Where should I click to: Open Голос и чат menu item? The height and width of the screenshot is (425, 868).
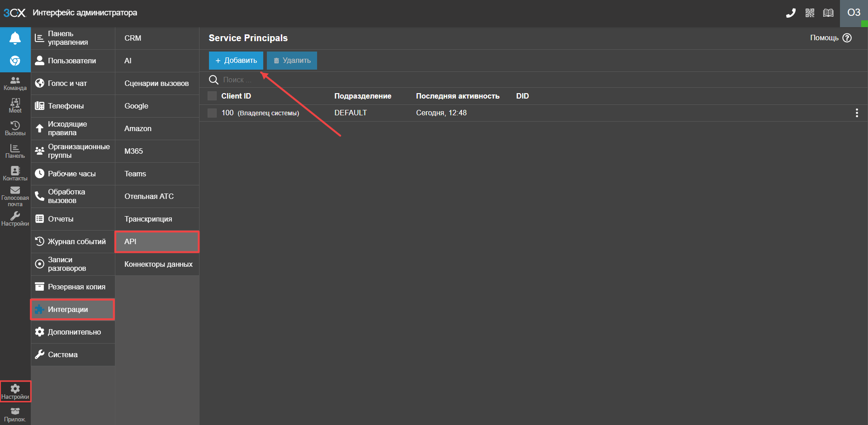73,83
